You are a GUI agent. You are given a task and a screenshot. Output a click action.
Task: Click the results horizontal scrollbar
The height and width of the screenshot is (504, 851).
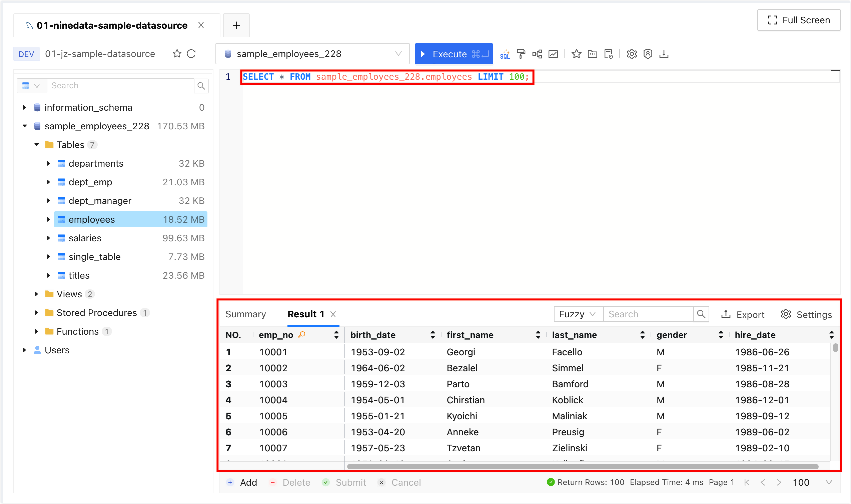[583, 467]
